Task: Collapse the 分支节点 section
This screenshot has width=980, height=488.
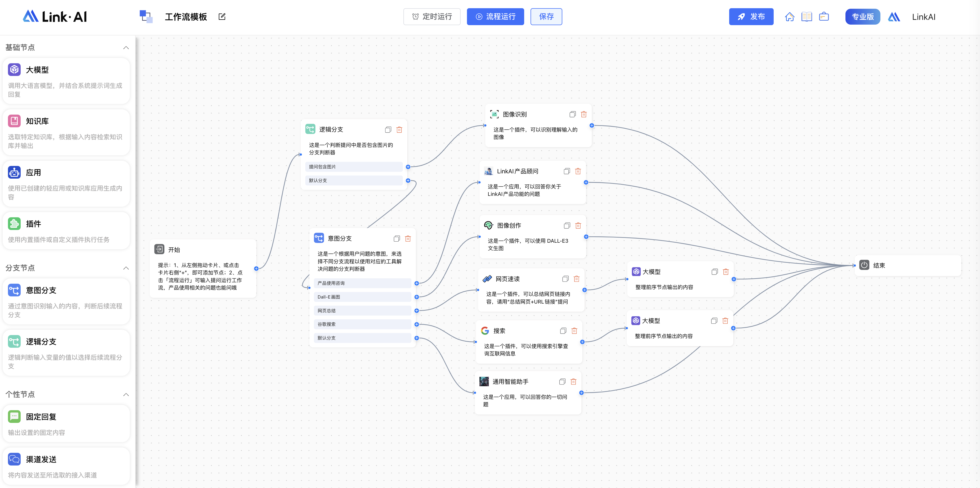Action: [126, 268]
